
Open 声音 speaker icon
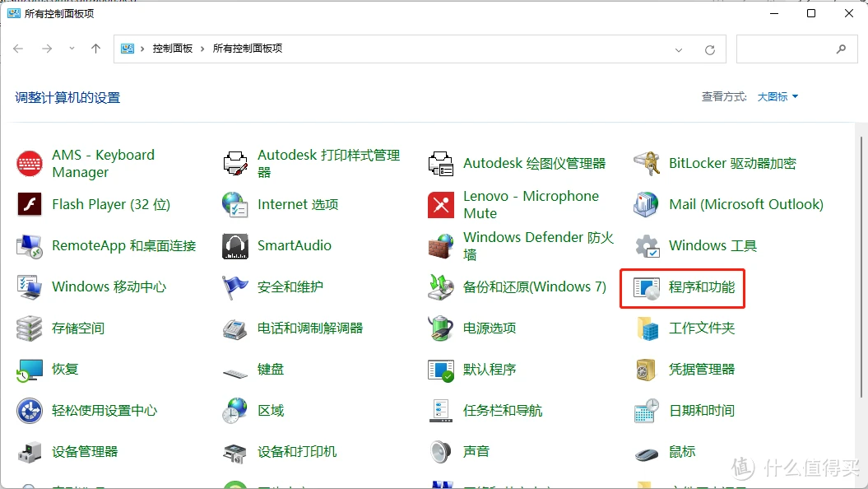coord(441,452)
